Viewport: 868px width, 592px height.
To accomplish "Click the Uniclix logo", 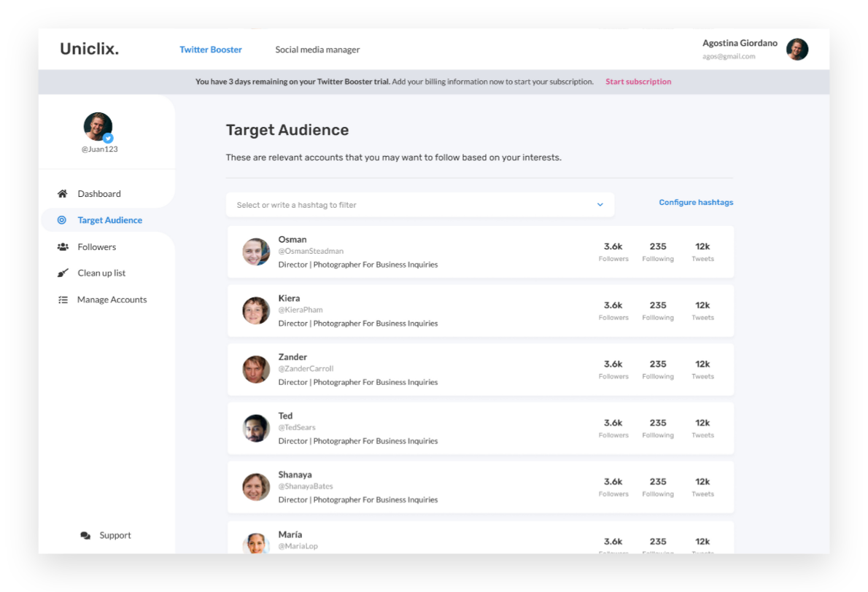I will (x=90, y=49).
